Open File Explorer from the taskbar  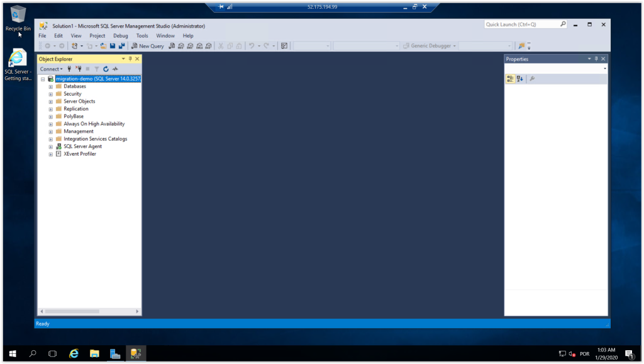click(94, 354)
